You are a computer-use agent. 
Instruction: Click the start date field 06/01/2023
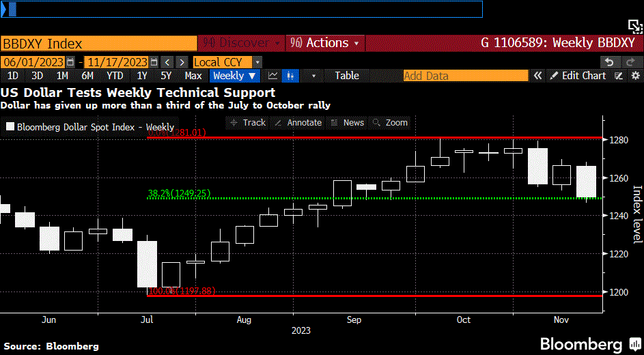[33, 62]
